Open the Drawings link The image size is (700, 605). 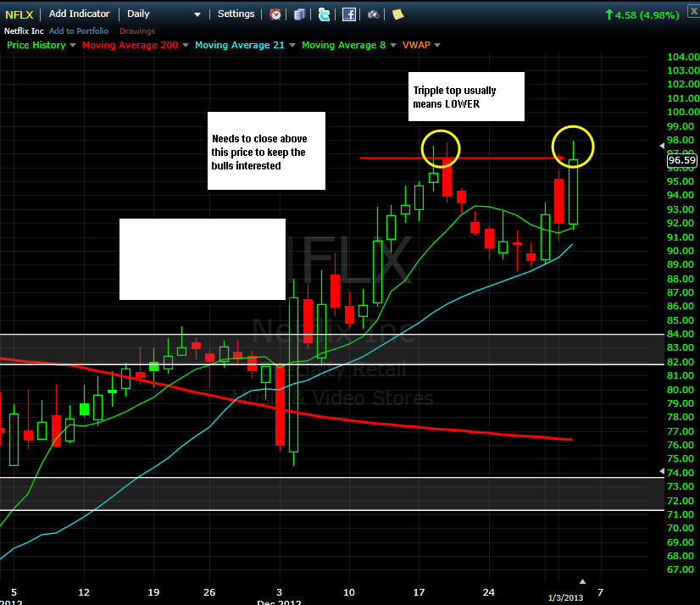pos(137,31)
